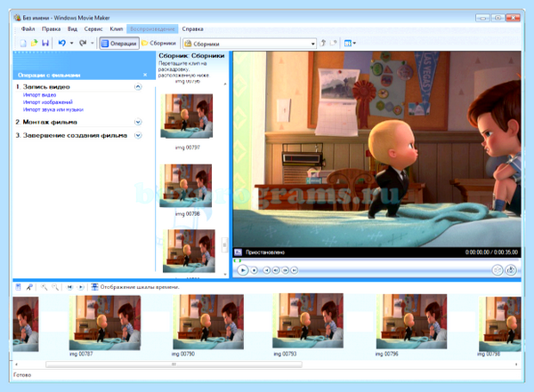Click Импорт звука или музыки link
534x392 pixels.
pos(53,109)
